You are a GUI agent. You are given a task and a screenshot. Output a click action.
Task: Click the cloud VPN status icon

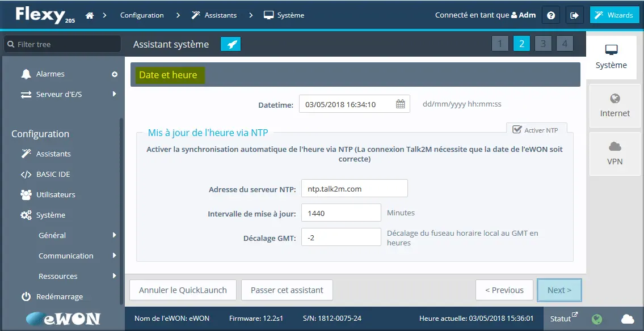[x=628, y=319]
